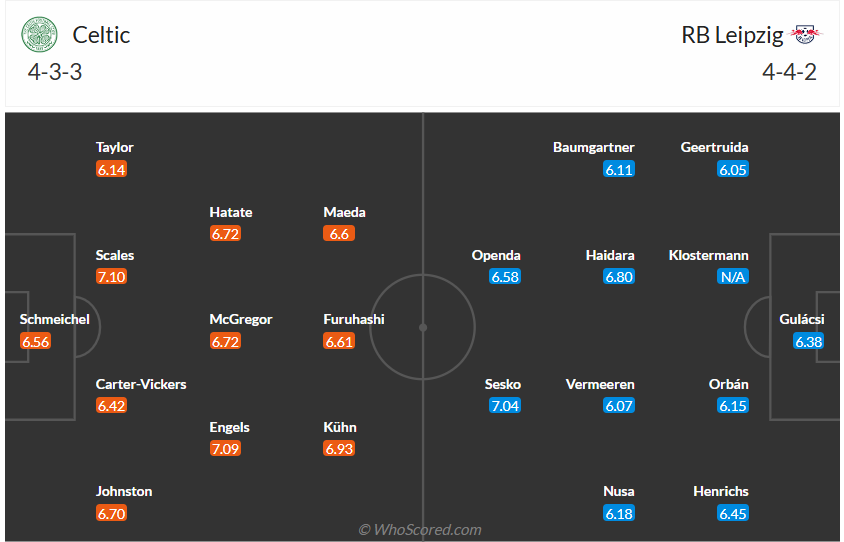The width and height of the screenshot is (844, 542).
Task: Open Johnston's 6.70 rating badge
Action: click(111, 513)
